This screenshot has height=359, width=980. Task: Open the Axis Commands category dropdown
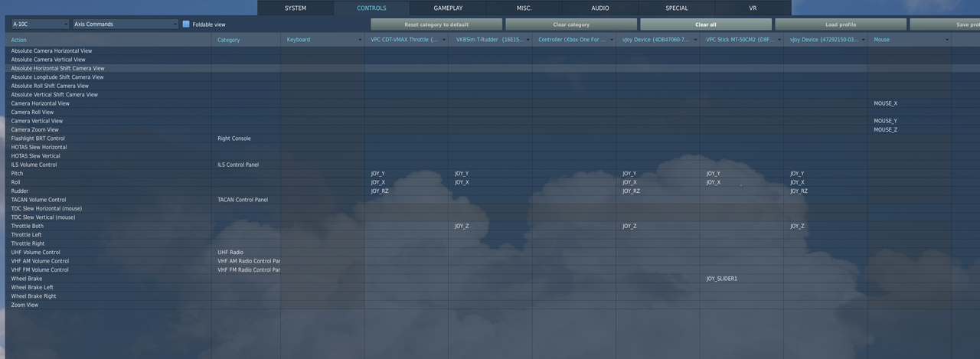pyautogui.click(x=126, y=24)
